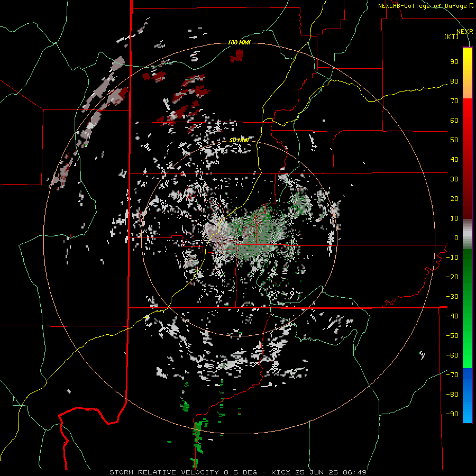This screenshot has height=476, width=476.
Task: Click the NEXR label above the scale
Action: click(464, 32)
